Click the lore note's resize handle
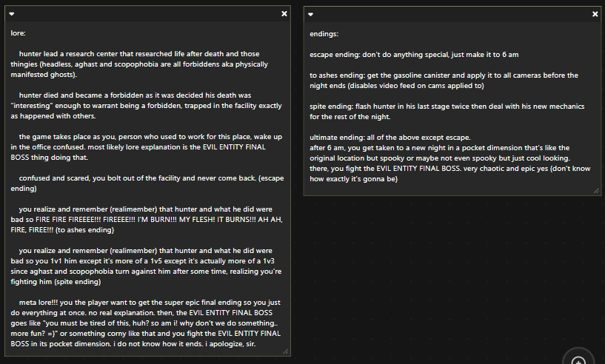Image resolution: width=605 pixels, height=364 pixels. (285, 351)
